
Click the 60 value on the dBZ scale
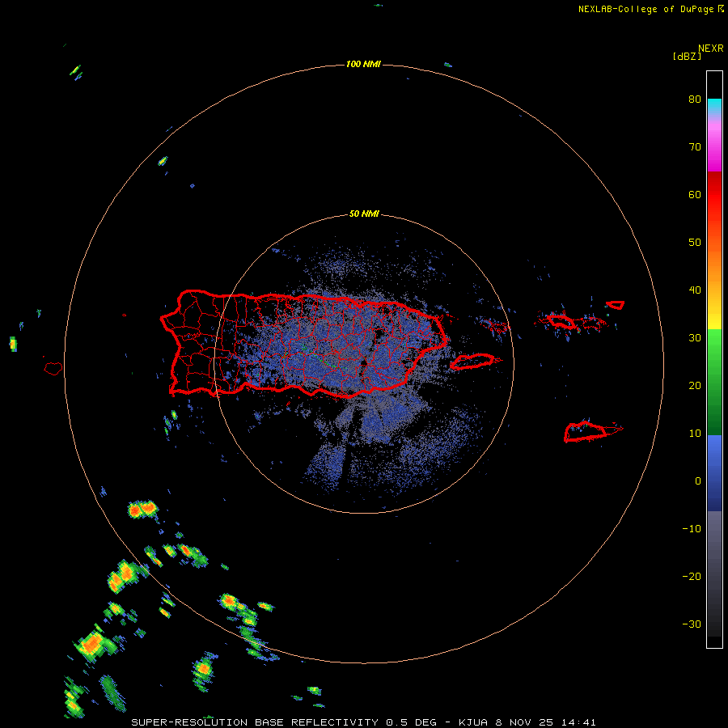[x=695, y=194]
